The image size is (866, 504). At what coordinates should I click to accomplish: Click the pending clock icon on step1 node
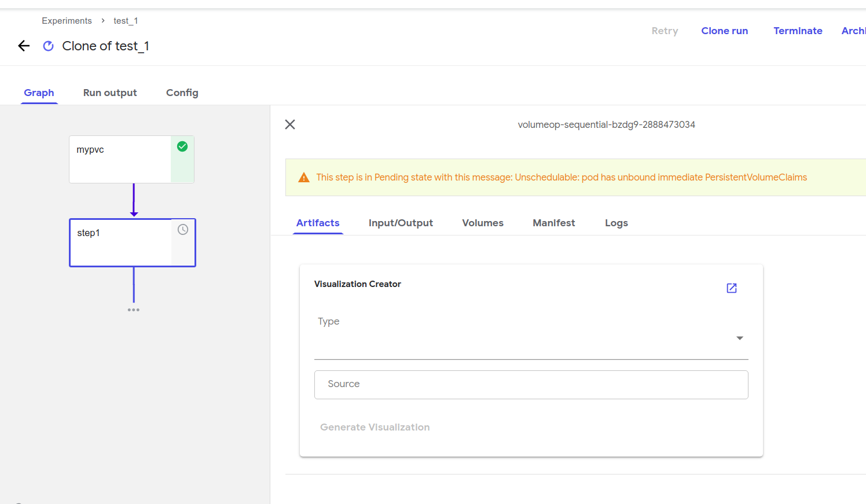coord(183,229)
